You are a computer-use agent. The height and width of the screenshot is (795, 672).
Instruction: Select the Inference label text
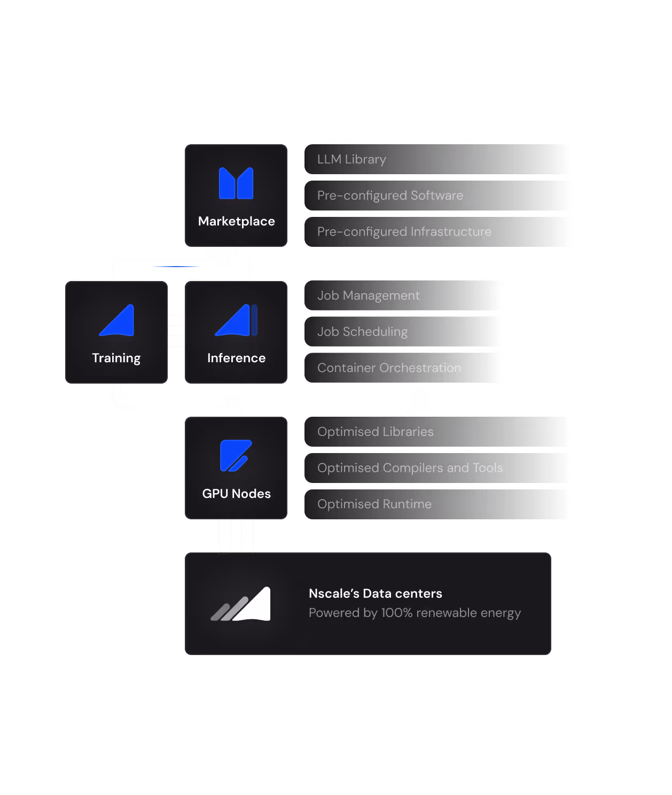pos(236,358)
